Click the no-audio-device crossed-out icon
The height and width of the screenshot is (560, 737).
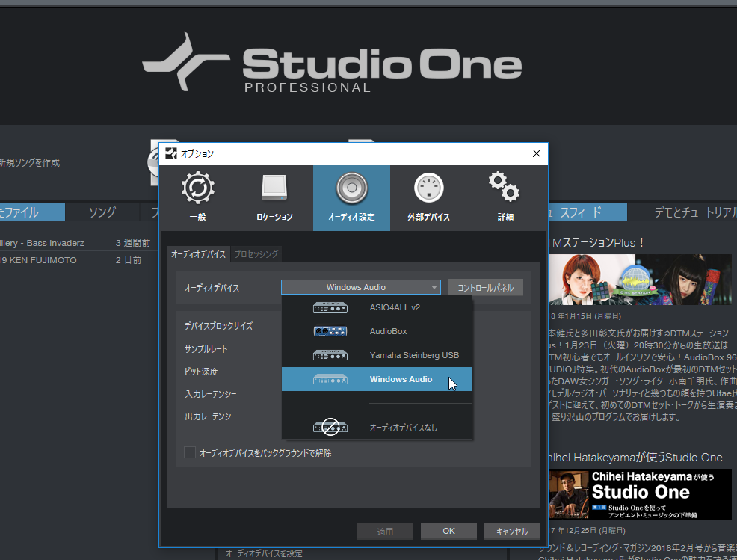pyautogui.click(x=330, y=427)
